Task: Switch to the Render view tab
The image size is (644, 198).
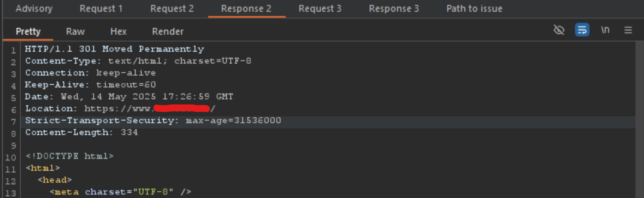Action: pyautogui.click(x=168, y=31)
